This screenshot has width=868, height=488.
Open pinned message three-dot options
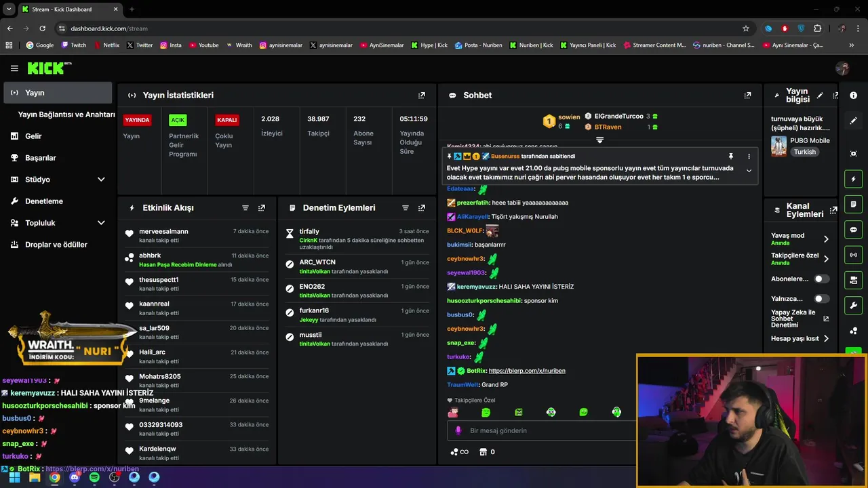749,157
